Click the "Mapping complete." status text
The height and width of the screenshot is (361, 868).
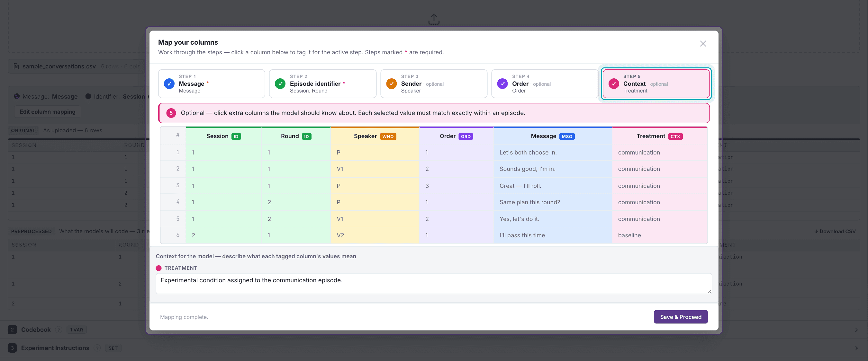click(184, 317)
